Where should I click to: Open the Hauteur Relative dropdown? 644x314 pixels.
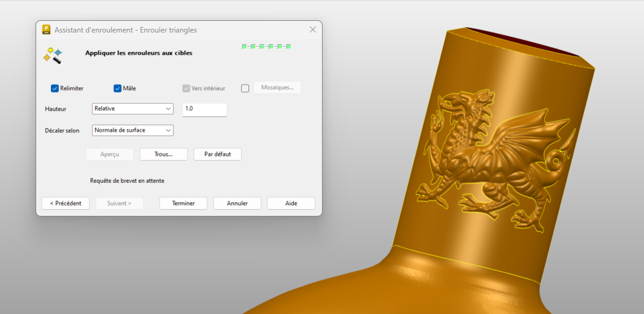(132, 109)
